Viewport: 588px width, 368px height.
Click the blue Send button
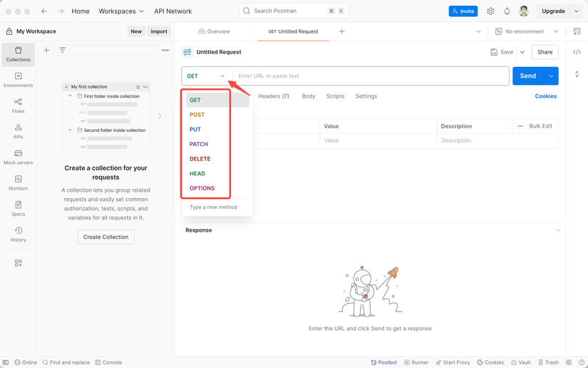click(528, 76)
